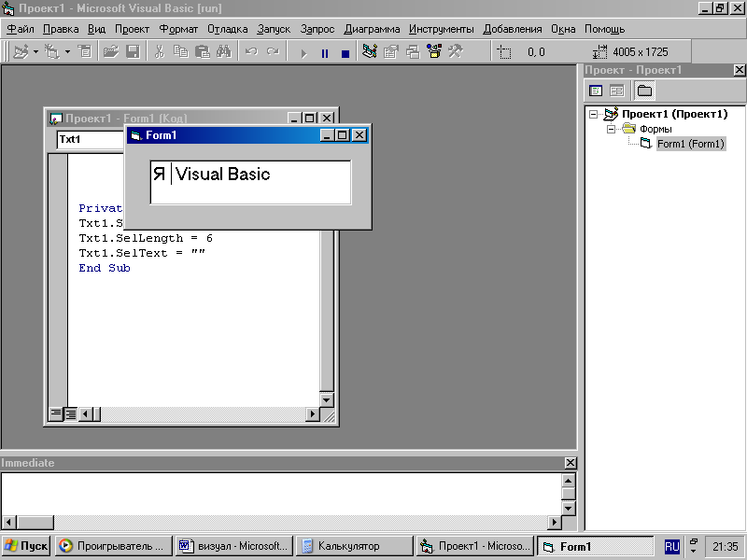Switch to Калькулятор in the taskbar

[354, 546]
